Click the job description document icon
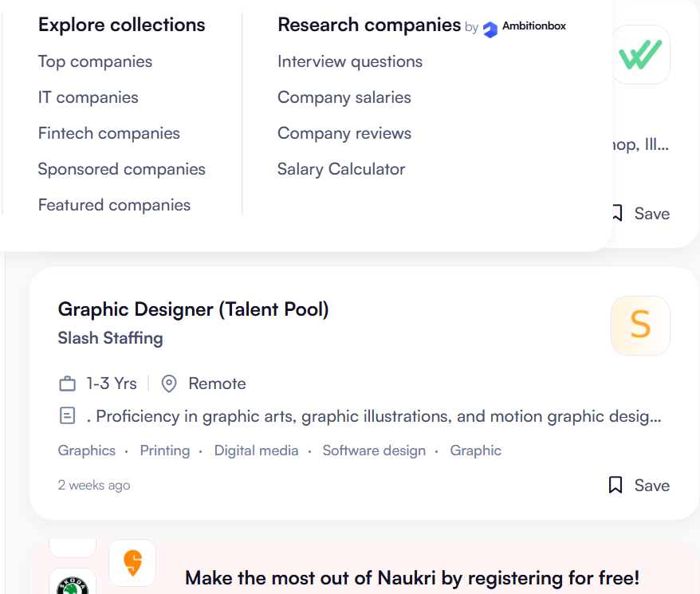 click(x=68, y=415)
